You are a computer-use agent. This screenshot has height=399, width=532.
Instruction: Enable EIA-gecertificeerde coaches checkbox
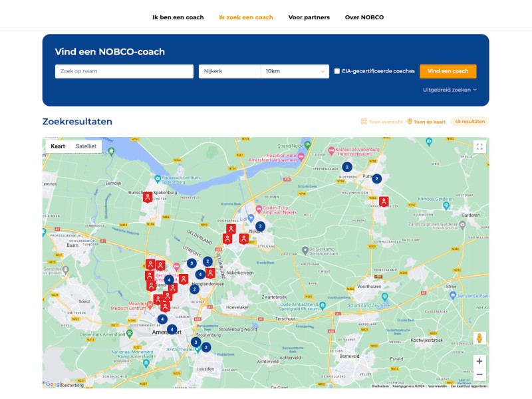(337, 71)
